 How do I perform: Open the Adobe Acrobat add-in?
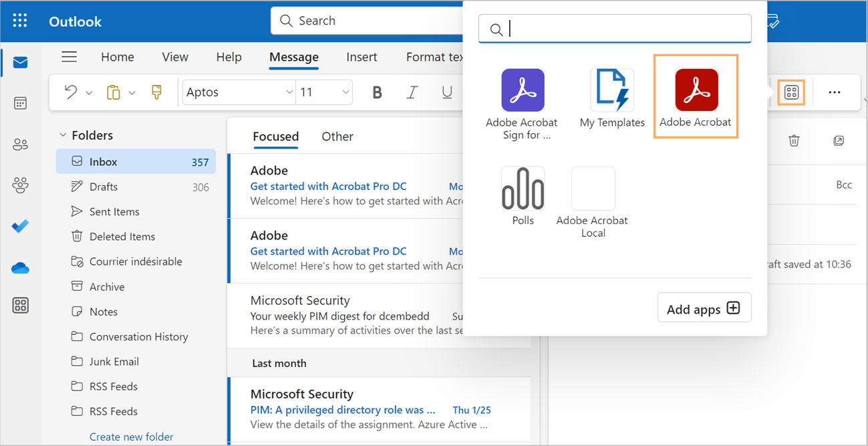(x=695, y=89)
